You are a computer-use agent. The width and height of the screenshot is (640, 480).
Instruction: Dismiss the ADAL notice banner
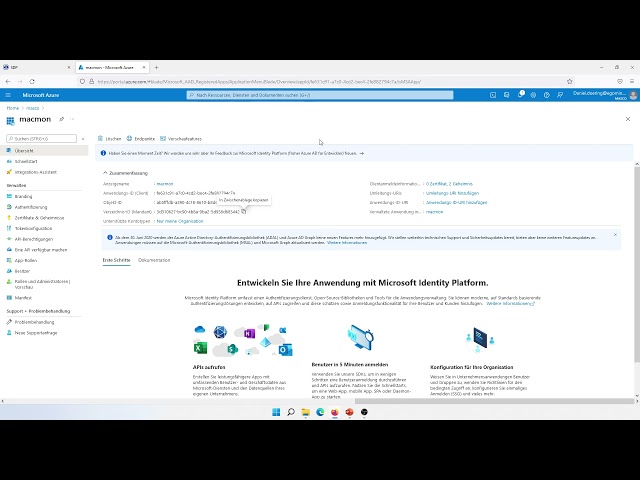click(615, 235)
